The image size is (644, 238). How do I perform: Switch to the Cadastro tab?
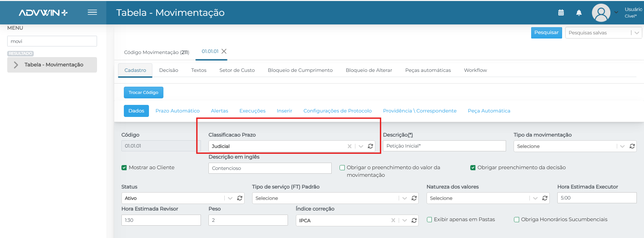(x=135, y=70)
